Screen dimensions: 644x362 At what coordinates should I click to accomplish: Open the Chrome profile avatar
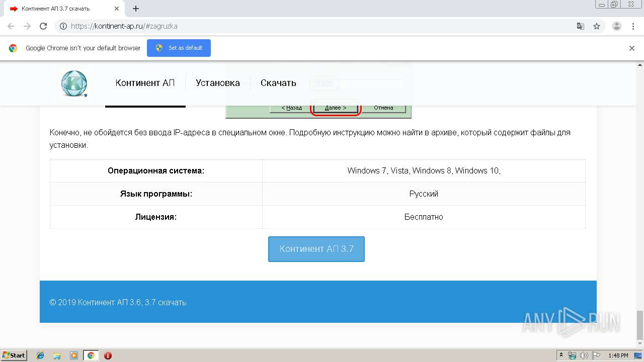click(x=617, y=26)
